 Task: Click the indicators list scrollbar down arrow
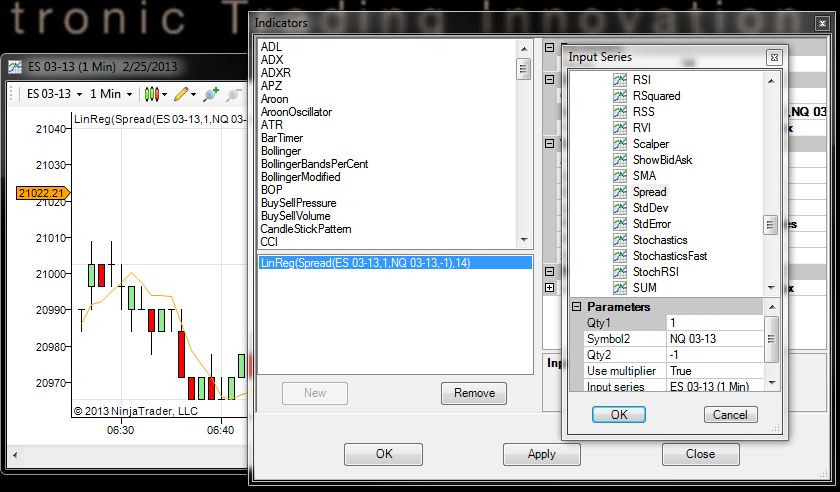tap(524, 240)
